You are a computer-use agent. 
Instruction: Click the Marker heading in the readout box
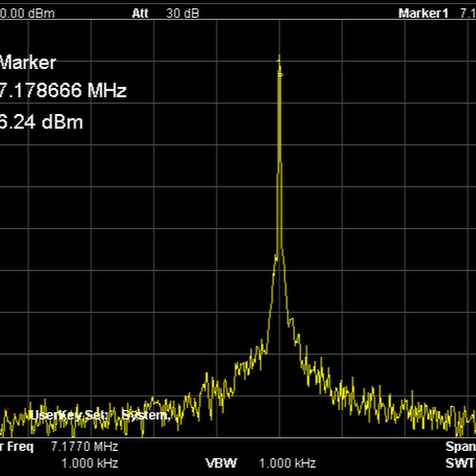(28, 63)
